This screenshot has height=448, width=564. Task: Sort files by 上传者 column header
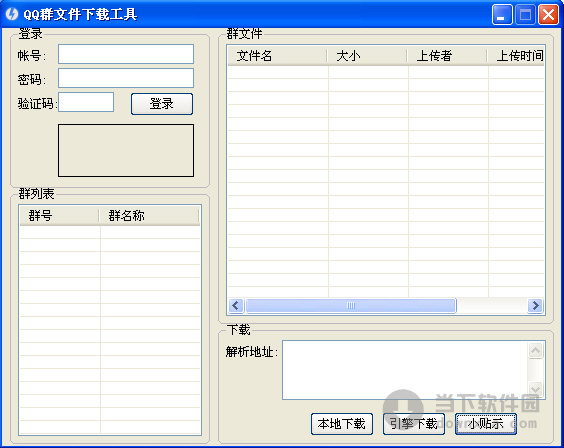pyautogui.click(x=447, y=56)
